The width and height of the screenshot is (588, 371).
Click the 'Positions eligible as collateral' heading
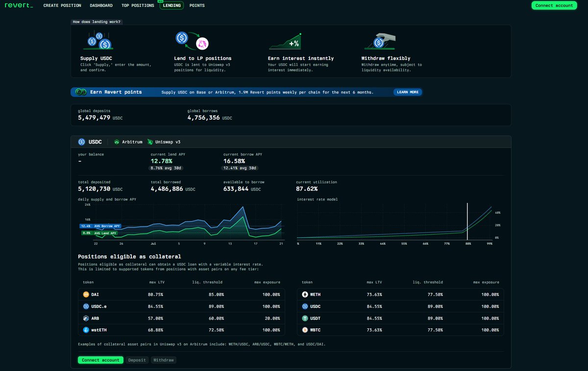click(129, 256)
